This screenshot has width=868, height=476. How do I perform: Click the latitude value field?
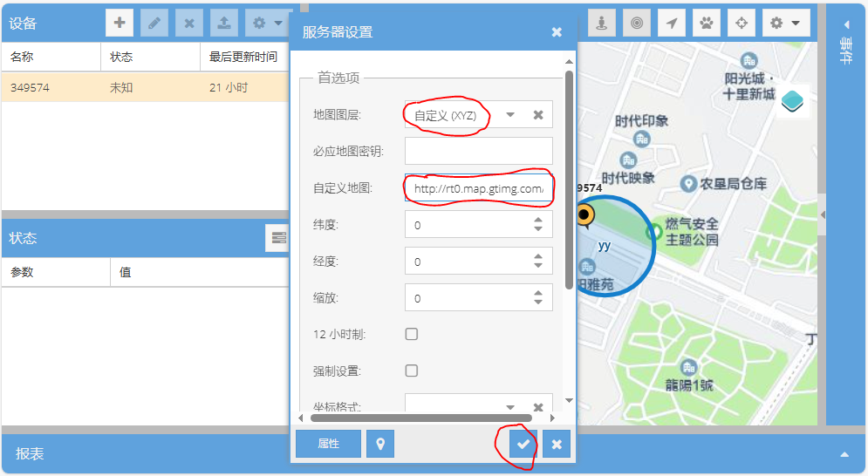pos(468,225)
